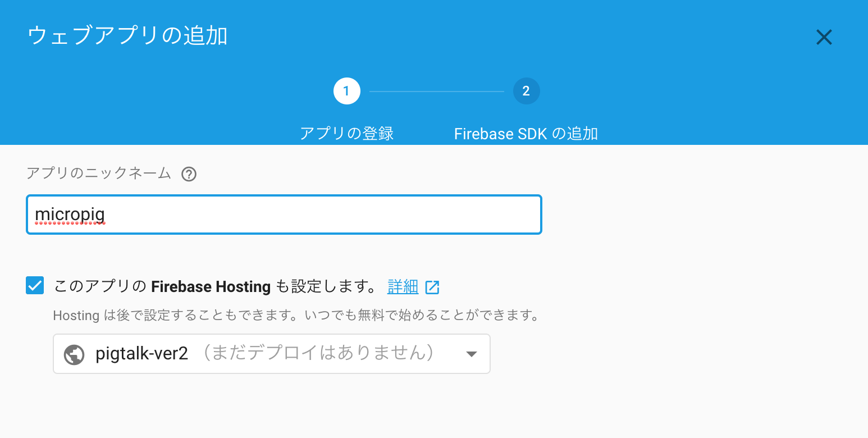The height and width of the screenshot is (438, 868).
Task: Select the step 1 circle icon
Action: tap(346, 91)
